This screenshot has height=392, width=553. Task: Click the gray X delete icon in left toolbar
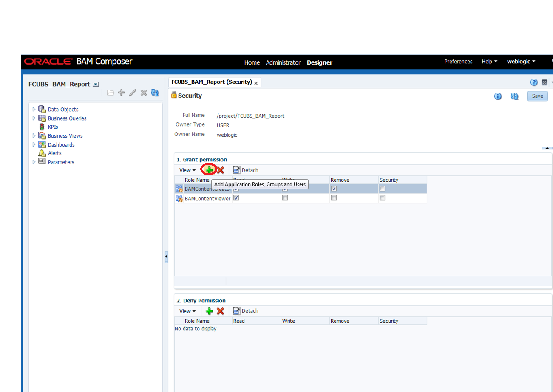pos(144,93)
